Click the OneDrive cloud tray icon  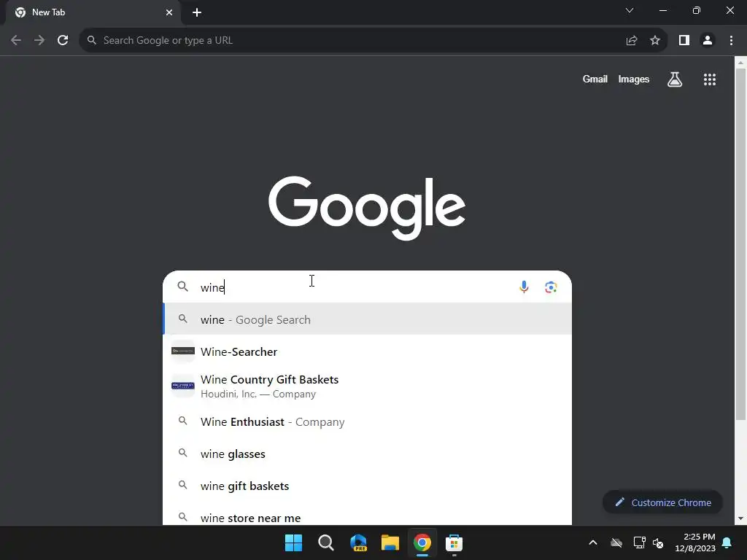pyautogui.click(x=616, y=542)
